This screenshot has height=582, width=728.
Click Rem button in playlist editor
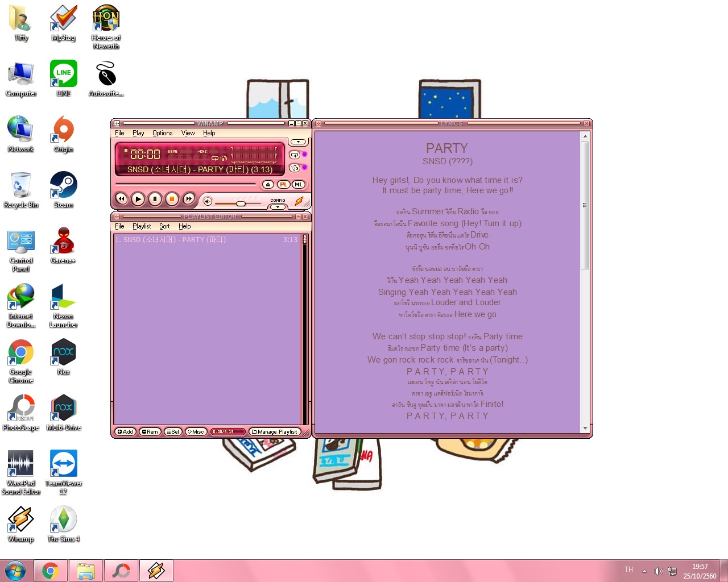coord(150,432)
